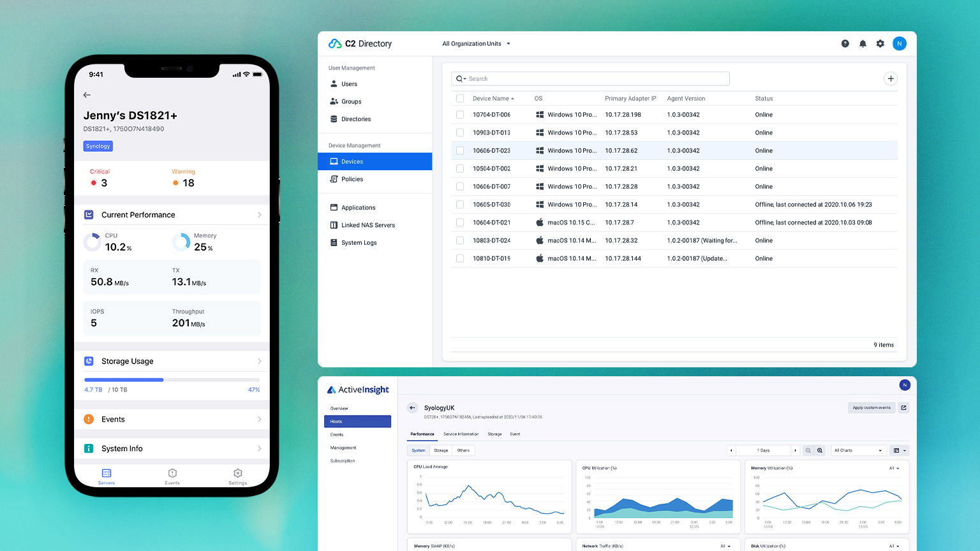Select Devices in the Device Management sidebar
This screenshot has width=980, height=551.
[x=352, y=161]
